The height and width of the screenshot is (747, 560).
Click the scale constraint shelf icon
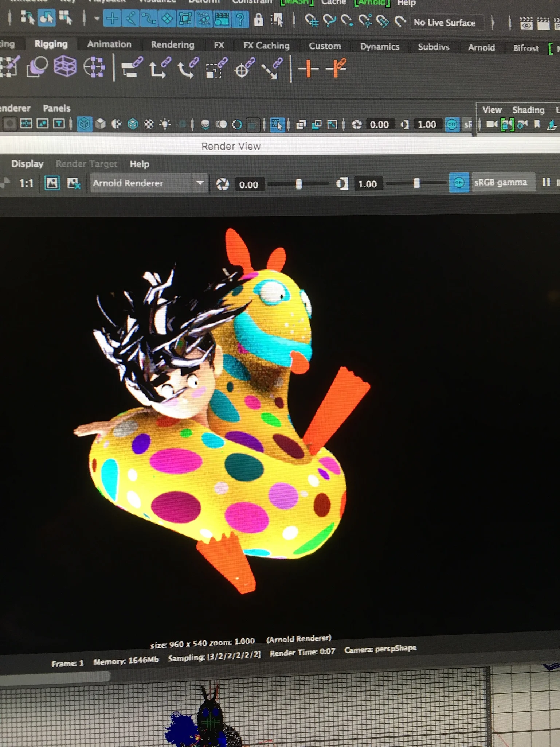216,68
